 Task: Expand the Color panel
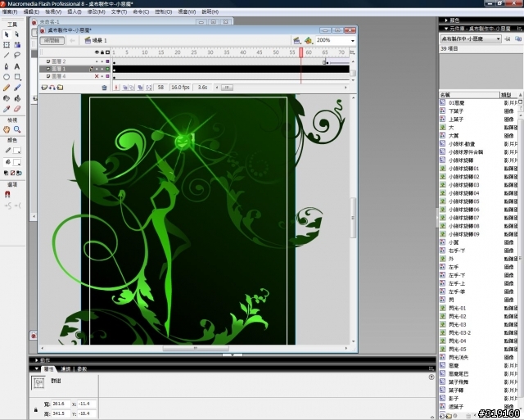(x=446, y=20)
